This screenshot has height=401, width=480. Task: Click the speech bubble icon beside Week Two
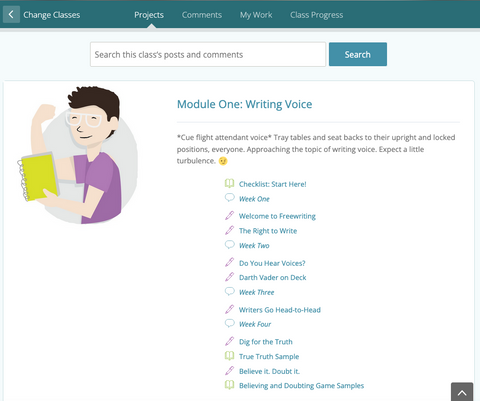point(230,245)
